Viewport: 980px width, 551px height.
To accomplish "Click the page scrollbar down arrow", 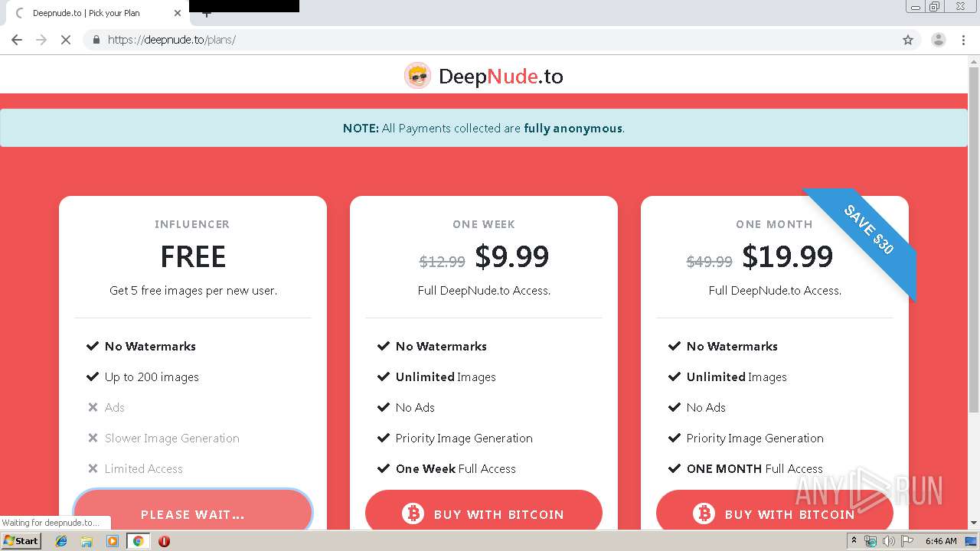I will pyautogui.click(x=974, y=524).
